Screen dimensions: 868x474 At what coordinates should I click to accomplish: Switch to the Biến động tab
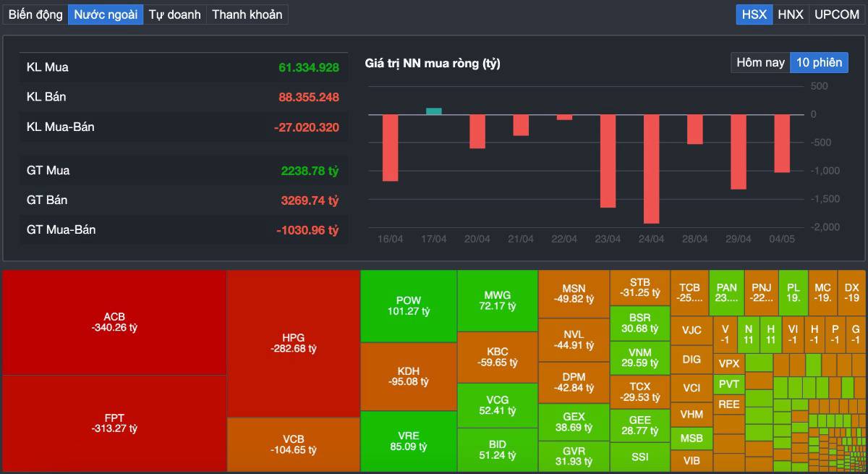point(35,14)
